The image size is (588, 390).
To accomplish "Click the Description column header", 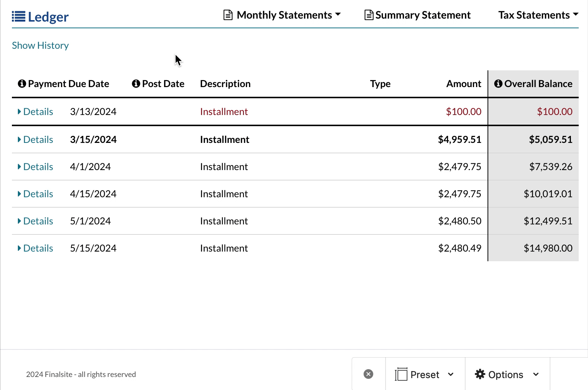I will pyautogui.click(x=225, y=84).
